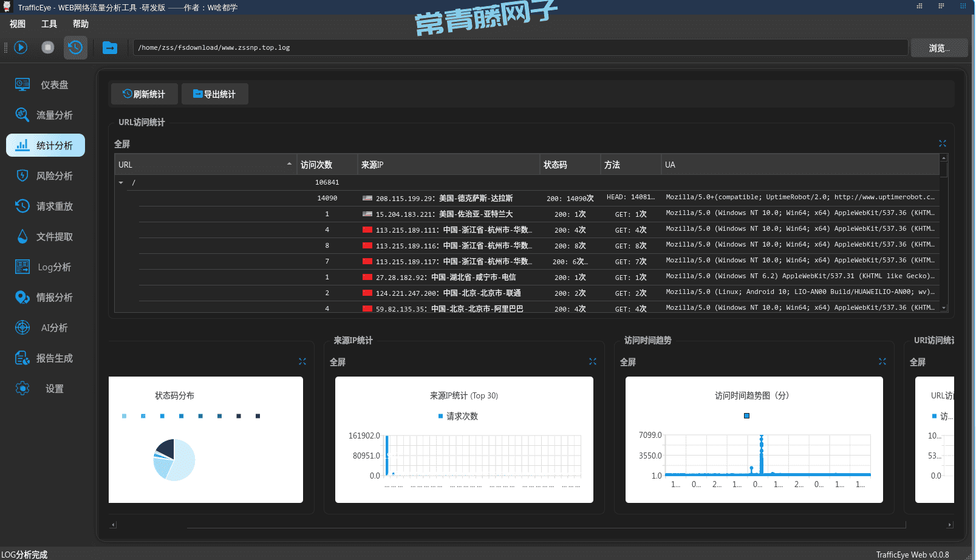Toggle fullscreen icon on 来源IP统计 chart
Viewport: 976px width, 560px height.
click(x=592, y=362)
